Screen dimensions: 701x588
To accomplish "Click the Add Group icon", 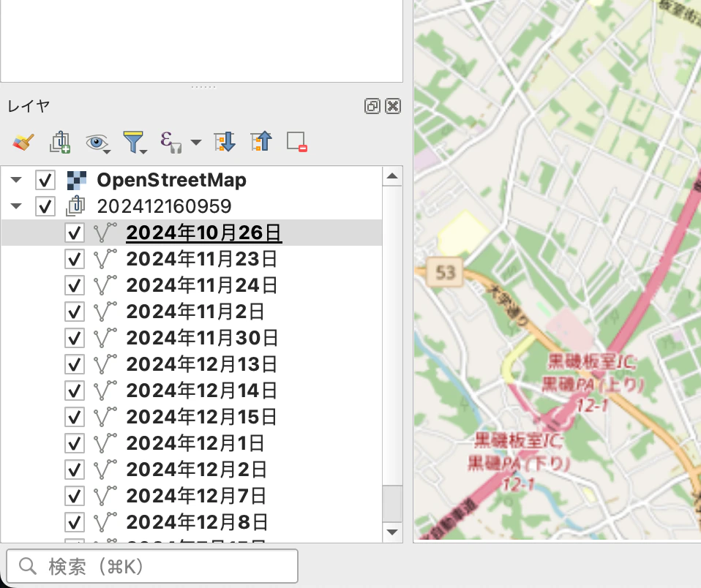I will [60, 142].
